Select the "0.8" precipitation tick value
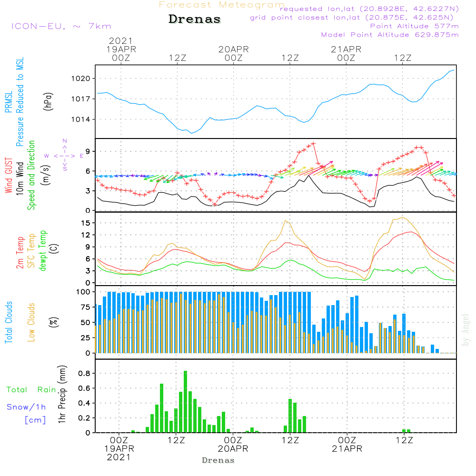The image size is (476, 476). point(84,373)
